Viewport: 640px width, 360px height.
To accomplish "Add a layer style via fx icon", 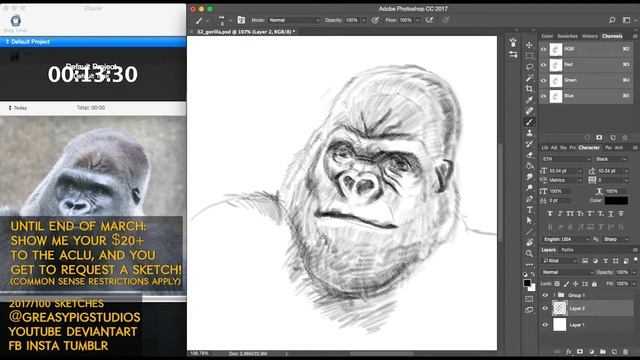I will point(569,351).
